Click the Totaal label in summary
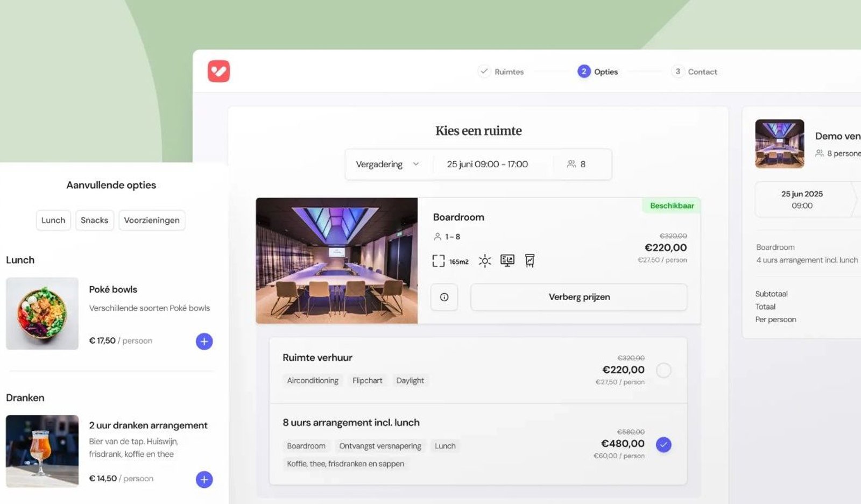Screen dimensions: 861x504 click(x=765, y=307)
